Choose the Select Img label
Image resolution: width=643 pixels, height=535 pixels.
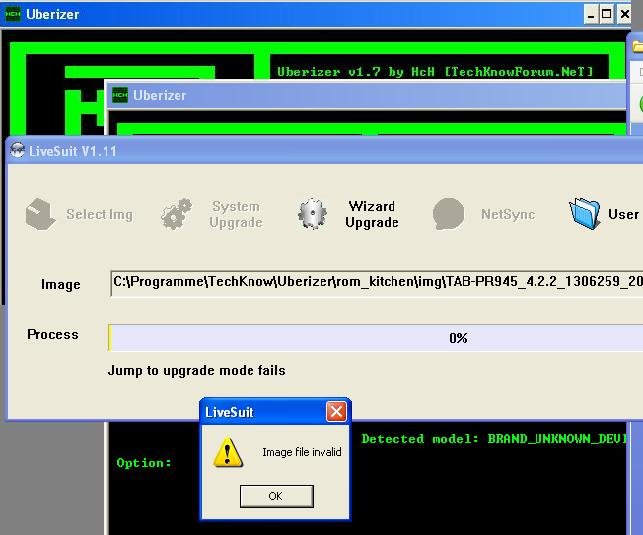[100, 214]
